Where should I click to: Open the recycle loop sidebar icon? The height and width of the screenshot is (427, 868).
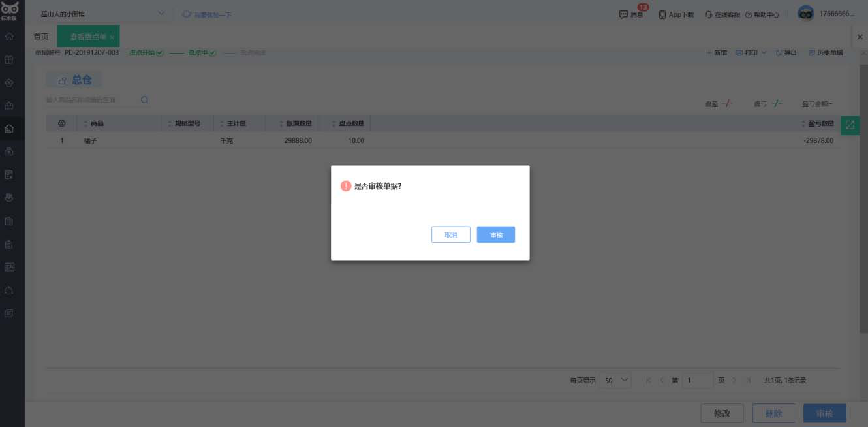click(x=9, y=290)
